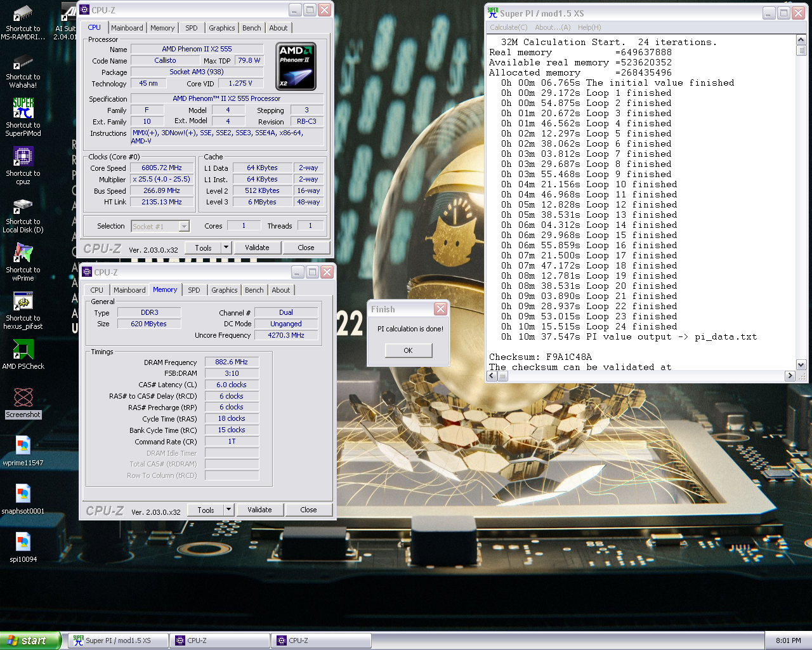Click Validate button in lower CPU-Z window
The width and height of the screenshot is (812, 650).
click(259, 510)
